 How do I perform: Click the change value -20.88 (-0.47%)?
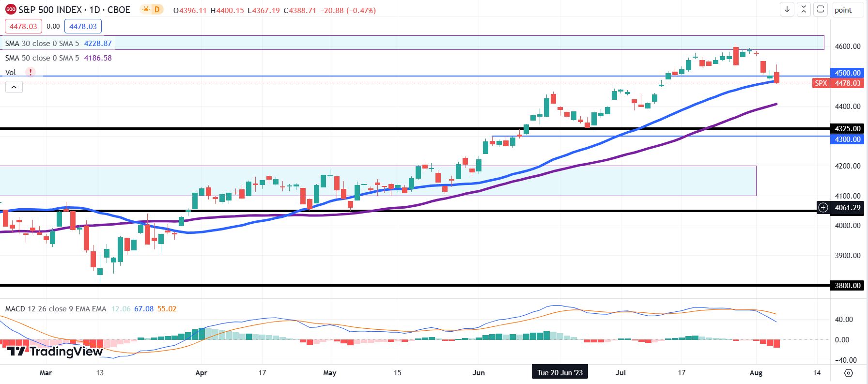tap(348, 10)
